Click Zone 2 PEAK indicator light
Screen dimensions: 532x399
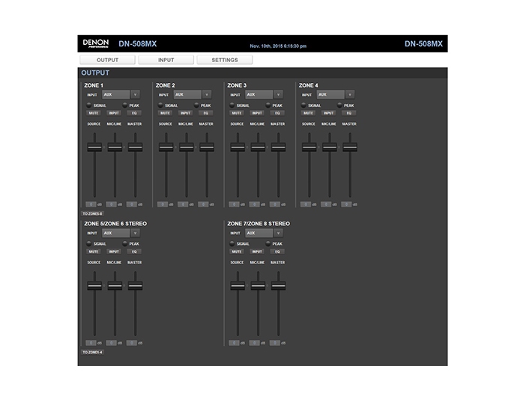(x=196, y=105)
